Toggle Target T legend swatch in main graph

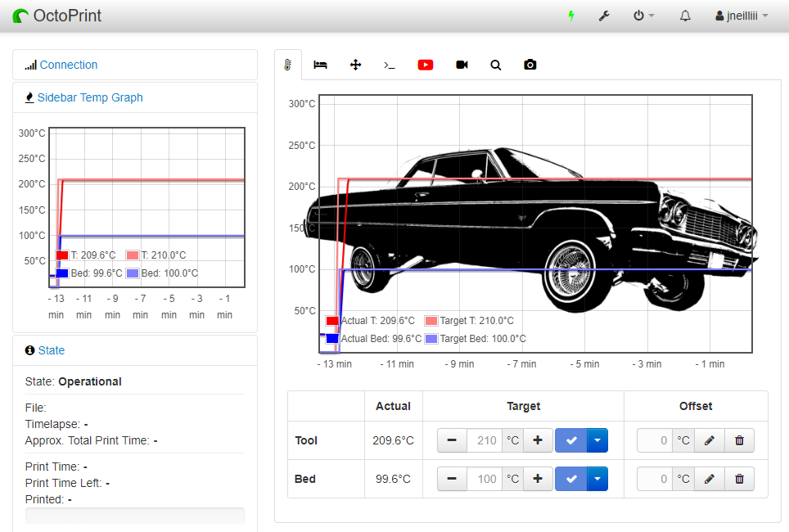431,321
